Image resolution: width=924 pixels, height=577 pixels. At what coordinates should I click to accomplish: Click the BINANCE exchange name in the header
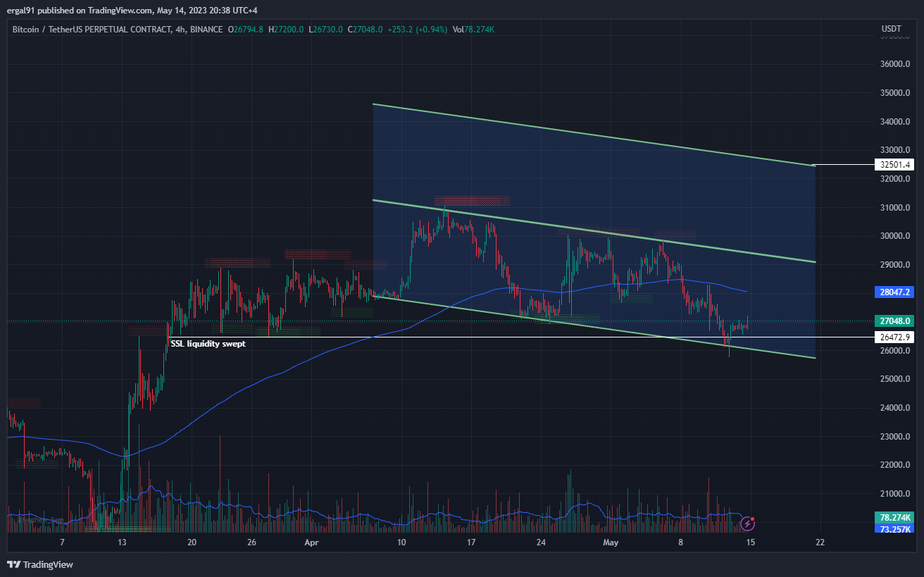[x=205, y=30]
